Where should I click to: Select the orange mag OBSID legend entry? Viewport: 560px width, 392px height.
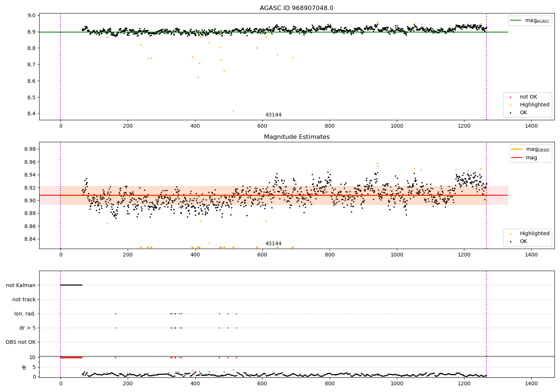531,149
